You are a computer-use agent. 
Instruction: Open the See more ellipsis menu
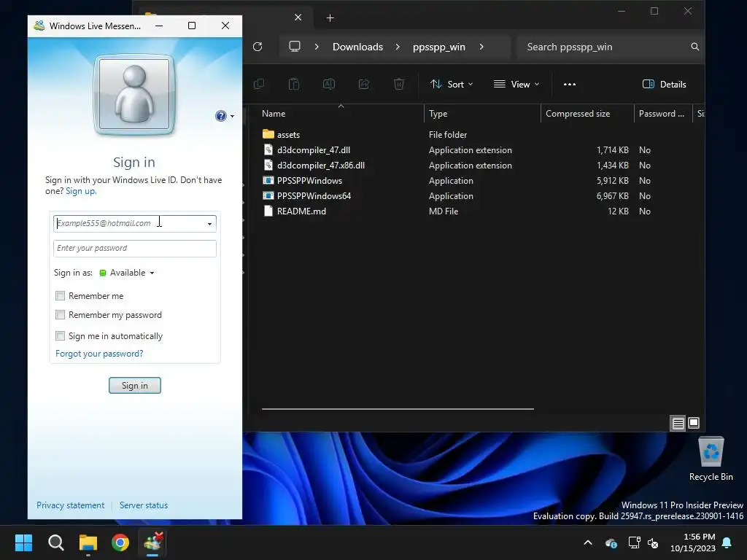tap(570, 85)
